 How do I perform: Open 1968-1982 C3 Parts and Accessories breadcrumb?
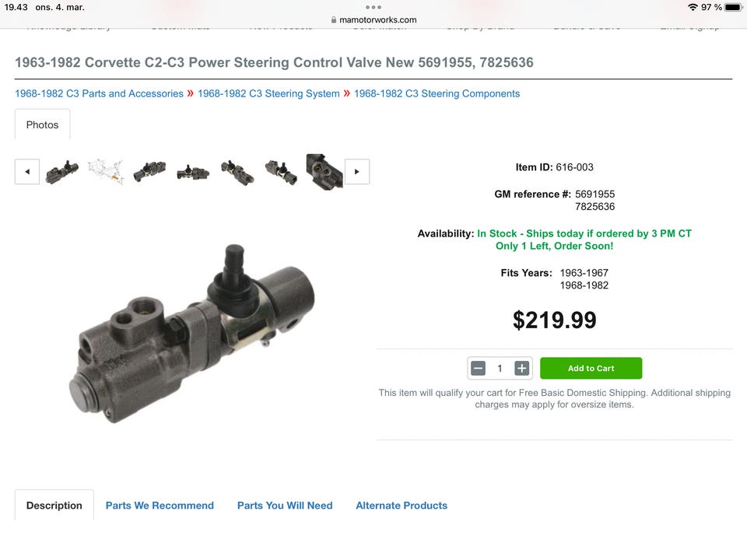pos(99,93)
